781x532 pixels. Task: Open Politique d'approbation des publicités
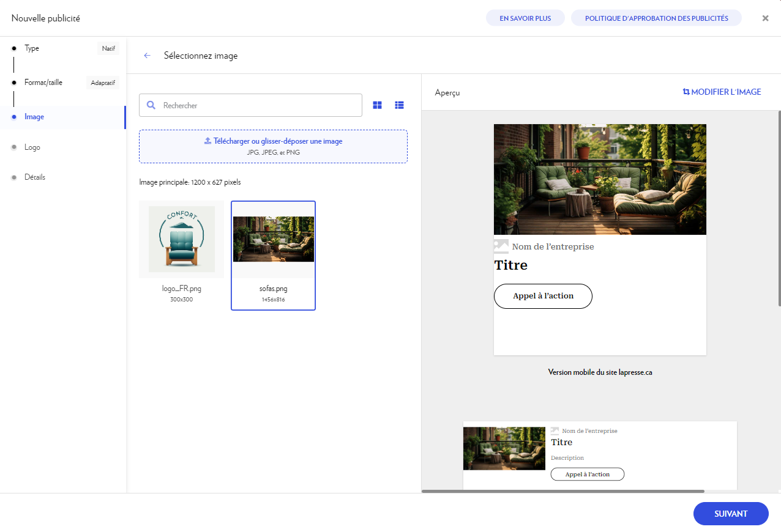click(x=656, y=18)
